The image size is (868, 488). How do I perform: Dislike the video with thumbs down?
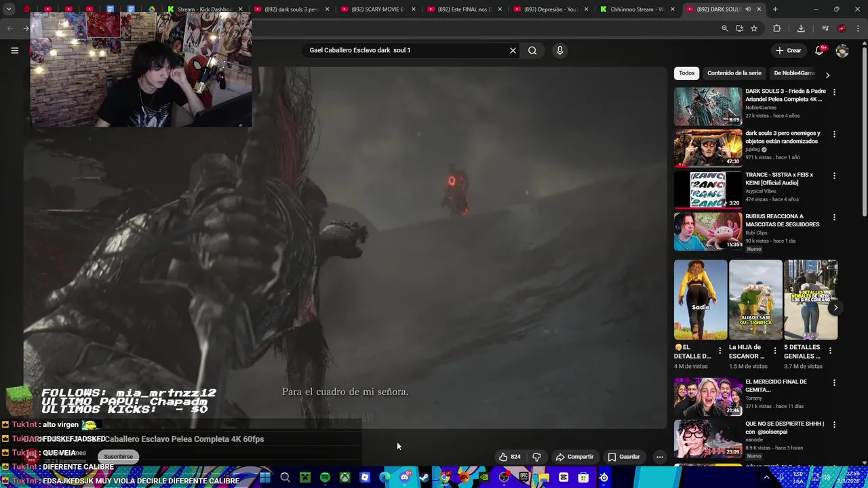click(536, 457)
